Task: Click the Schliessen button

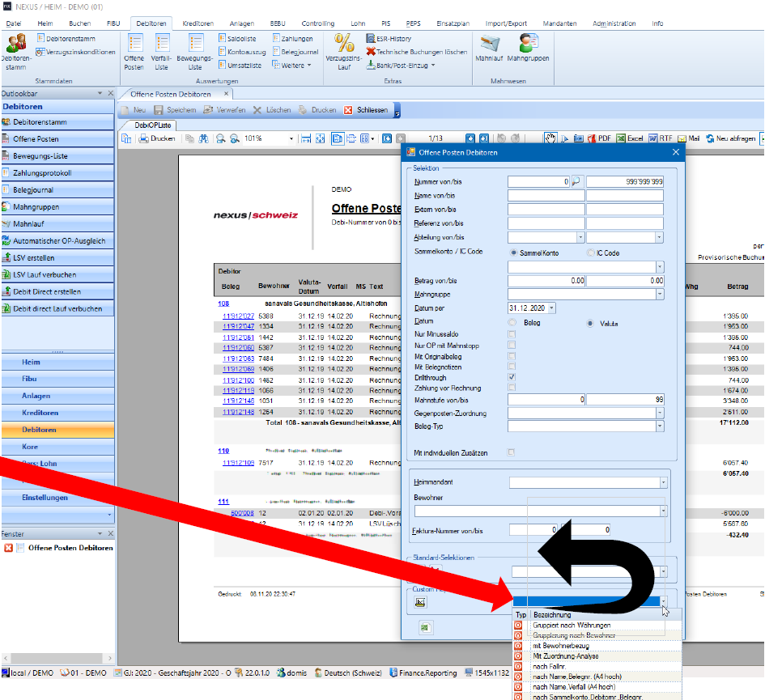Action: tap(366, 110)
